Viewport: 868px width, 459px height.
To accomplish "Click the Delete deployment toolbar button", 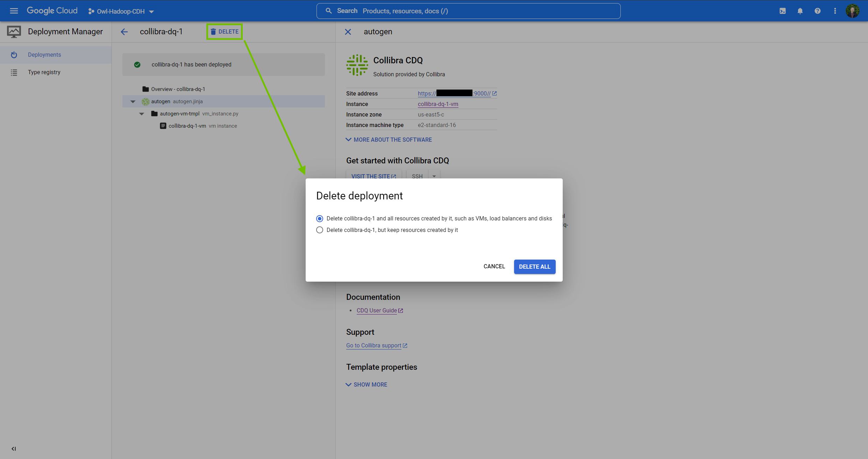I will click(x=225, y=32).
